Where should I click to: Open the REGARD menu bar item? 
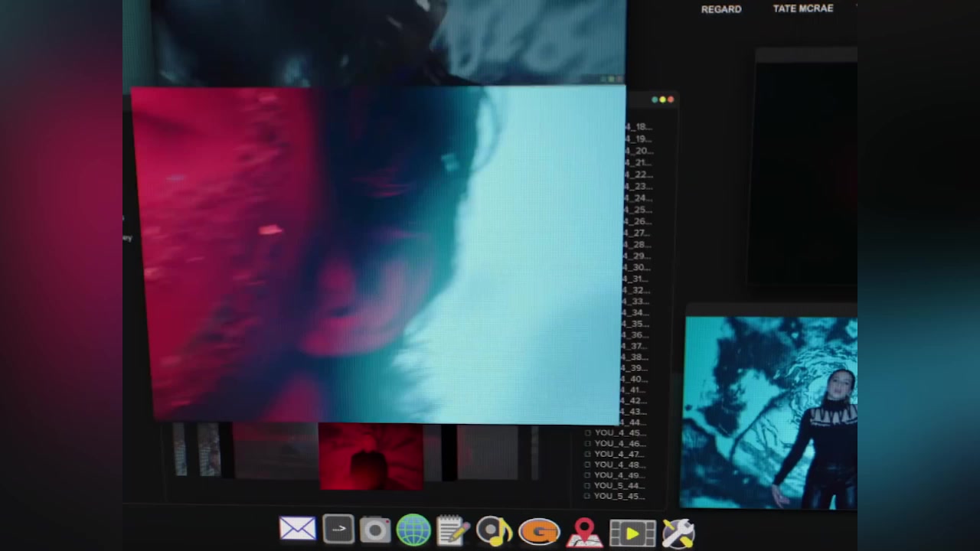[x=721, y=9]
